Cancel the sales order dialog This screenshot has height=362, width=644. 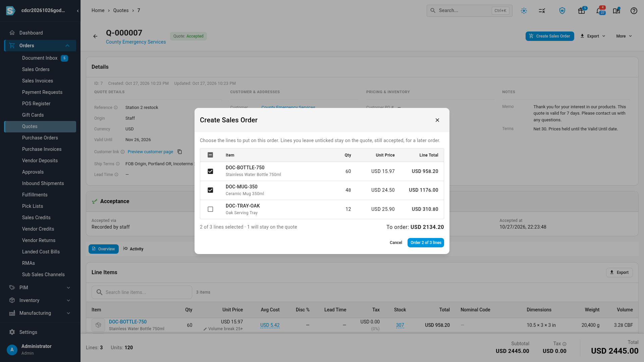click(396, 243)
